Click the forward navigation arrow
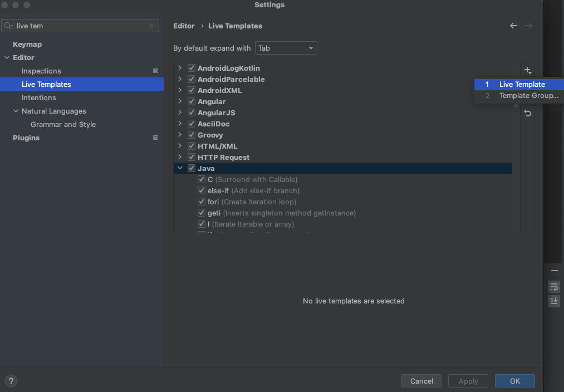This screenshot has height=392, width=564. point(528,26)
